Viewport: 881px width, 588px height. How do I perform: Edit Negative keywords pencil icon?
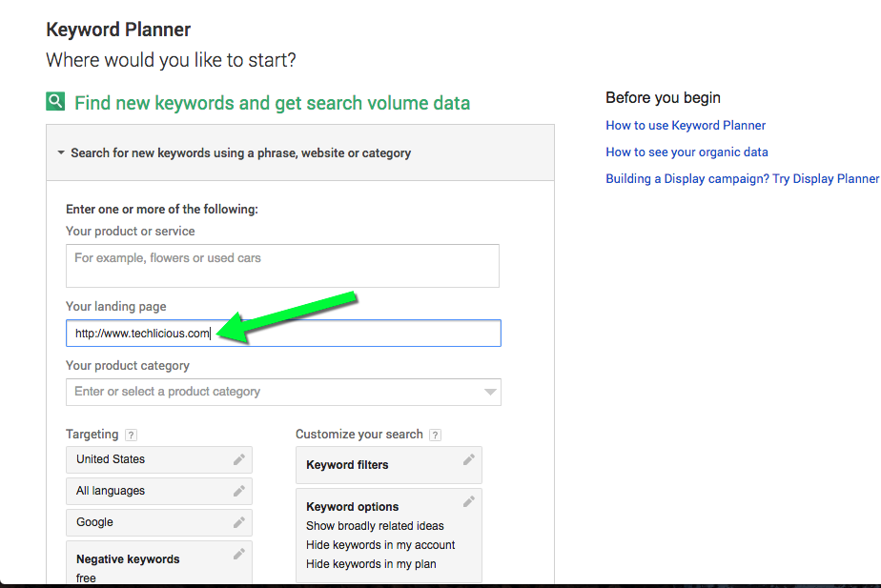click(x=238, y=555)
